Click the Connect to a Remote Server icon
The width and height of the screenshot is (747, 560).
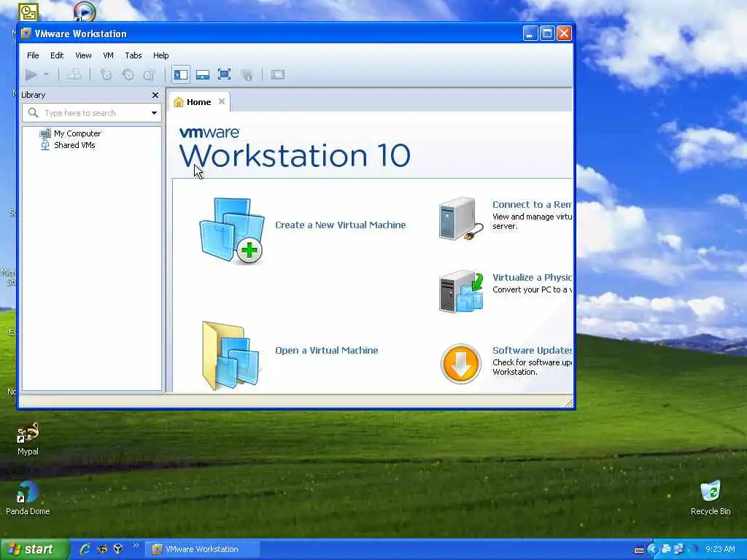point(460,219)
